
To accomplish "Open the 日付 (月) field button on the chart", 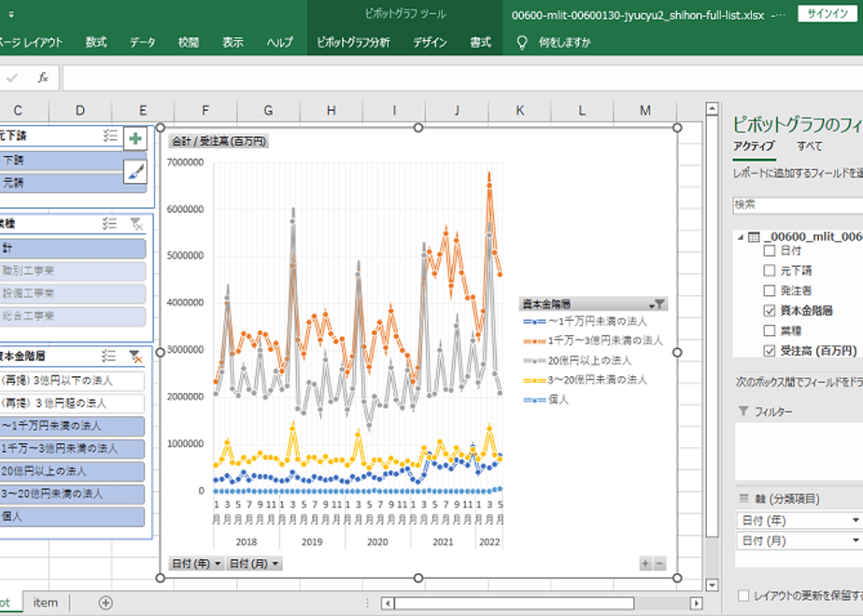I will tap(254, 563).
